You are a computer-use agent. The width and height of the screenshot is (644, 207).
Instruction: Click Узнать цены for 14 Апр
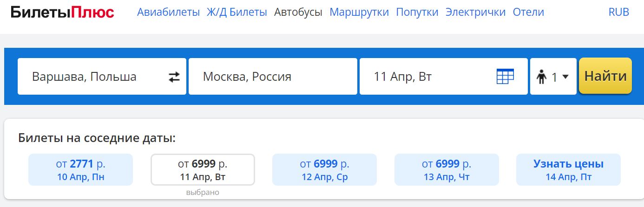click(x=568, y=170)
